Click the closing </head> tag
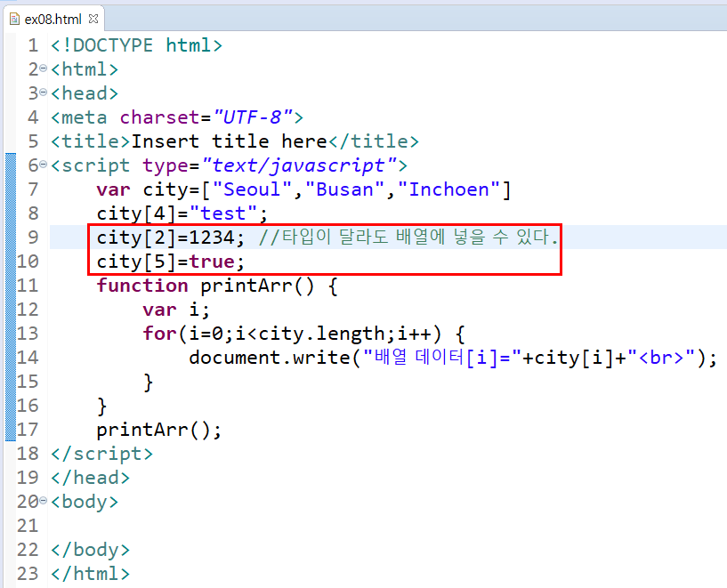 coord(91,478)
